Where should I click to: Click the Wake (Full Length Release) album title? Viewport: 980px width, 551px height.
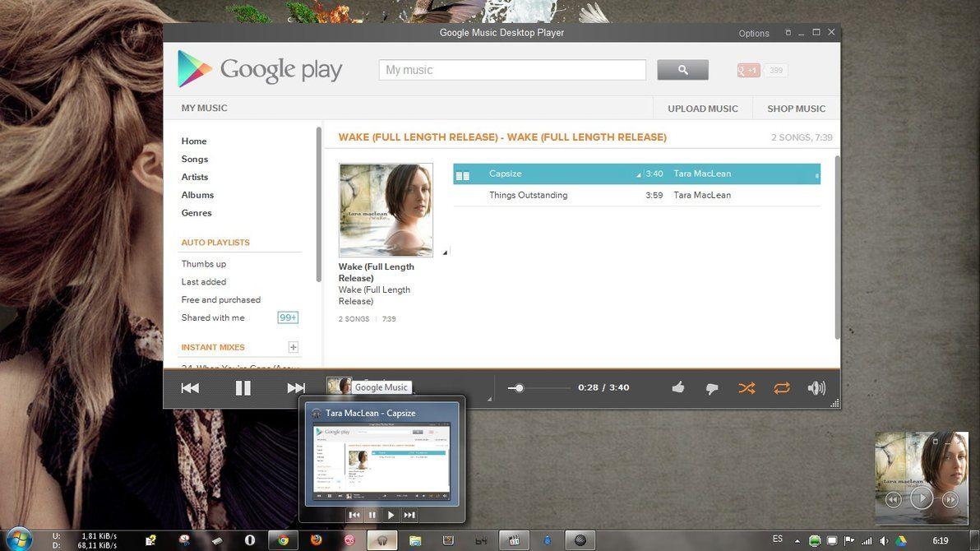tap(377, 272)
